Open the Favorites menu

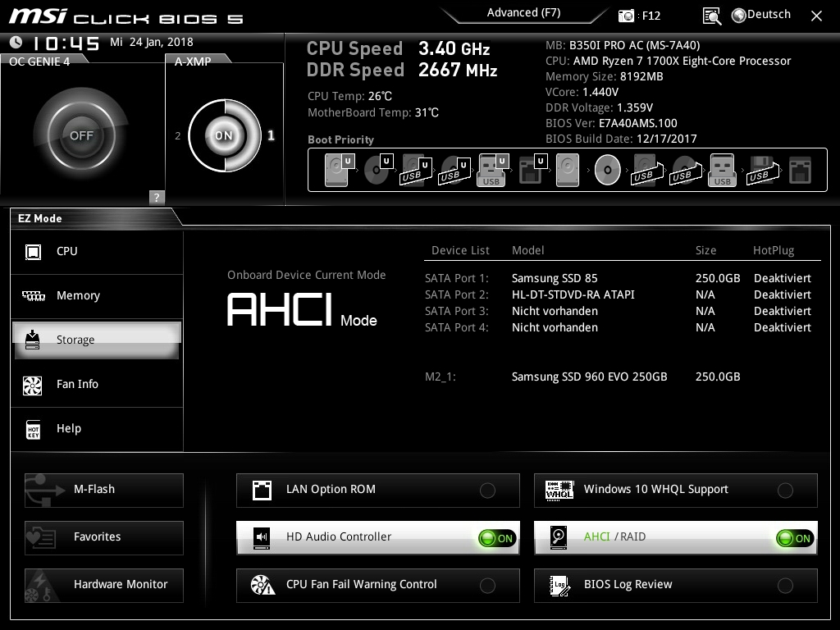pyautogui.click(x=104, y=538)
